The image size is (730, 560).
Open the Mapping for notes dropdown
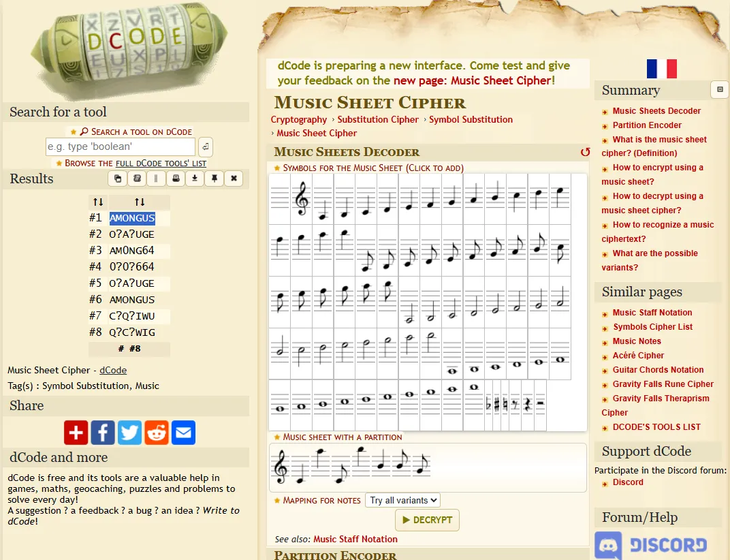402,500
